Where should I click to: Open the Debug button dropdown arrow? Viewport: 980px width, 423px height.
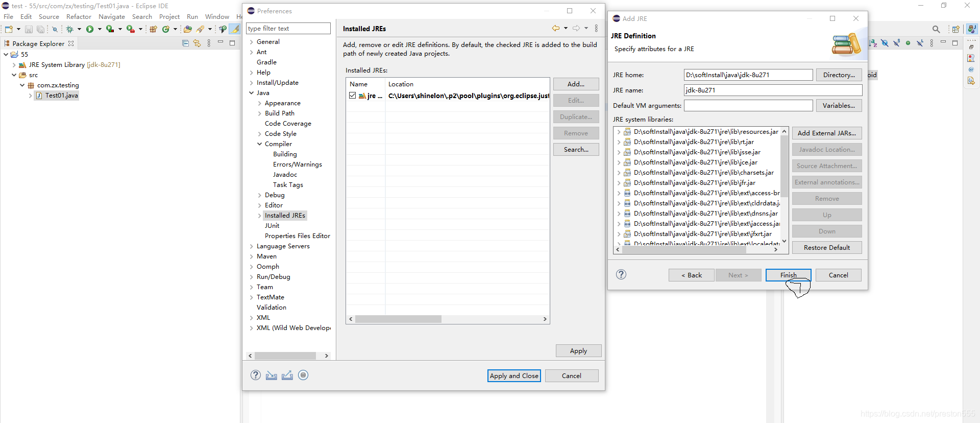pos(79,29)
